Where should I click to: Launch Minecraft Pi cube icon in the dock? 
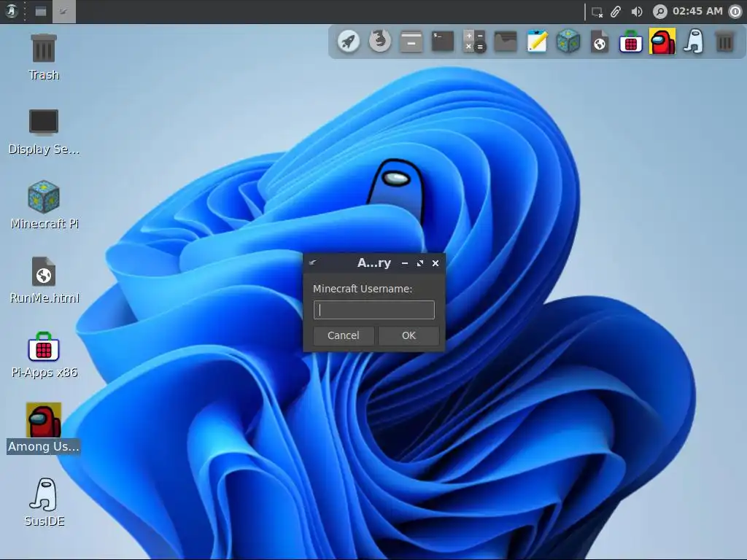coord(568,42)
